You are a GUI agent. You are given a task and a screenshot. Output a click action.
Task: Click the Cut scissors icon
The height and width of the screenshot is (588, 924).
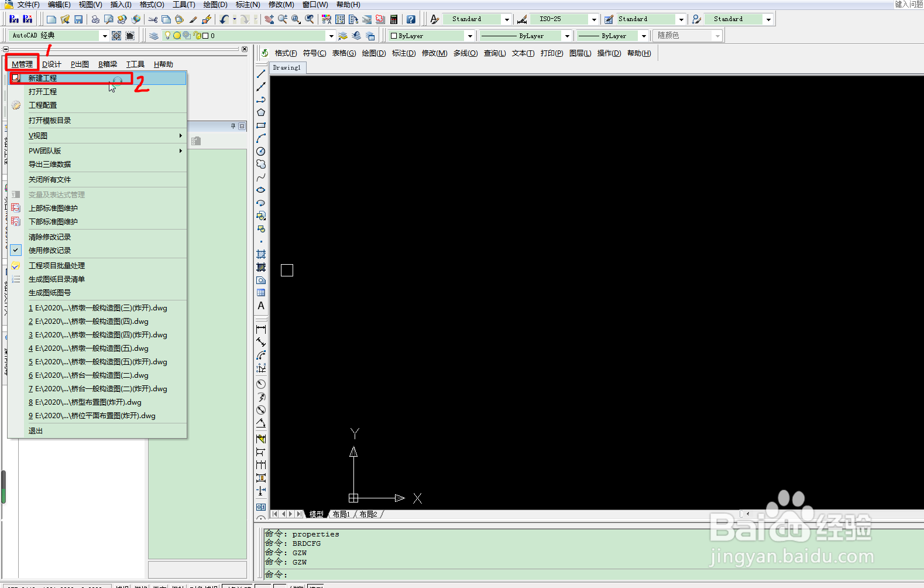tap(153, 19)
